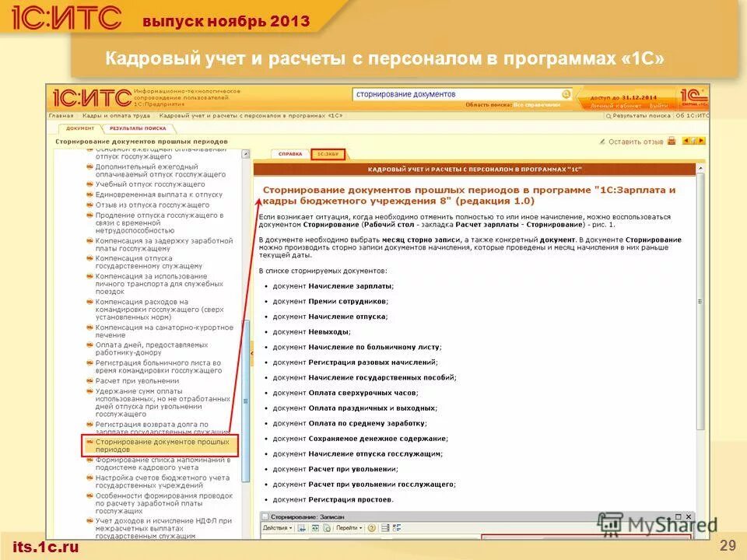Image resolution: width=747 pixels, height=560 pixels.
Task: Click the search magnifier icon in the search bar
Action: point(566,93)
